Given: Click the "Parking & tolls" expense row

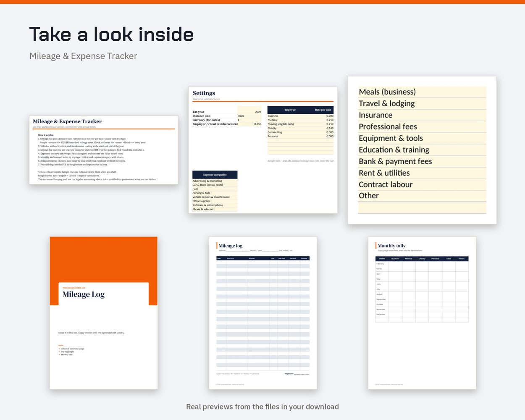Looking at the screenshot, I should click(215, 193).
